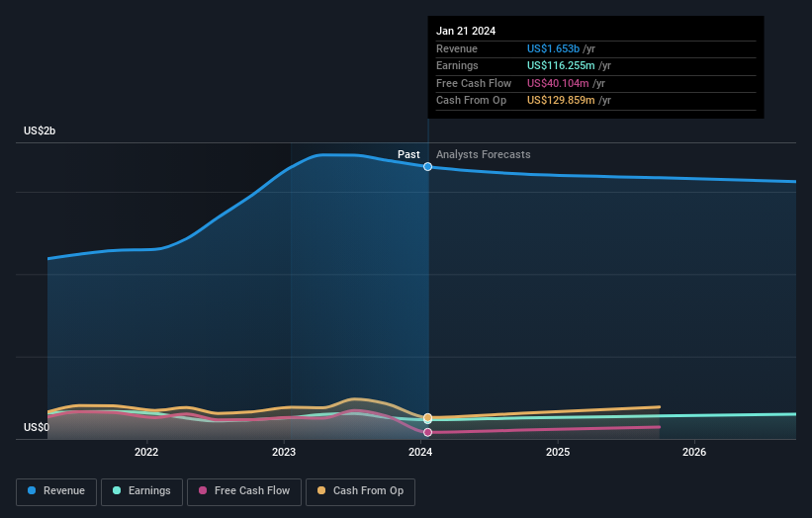Click the US$40.104m free cash flow value
The width and height of the screenshot is (812, 518).
pos(558,83)
